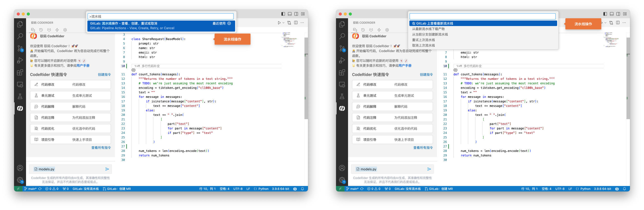Screen dimensions: 644x210
Task: Choose '重试上次流水线' in right palette
Action: tap(483, 40)
